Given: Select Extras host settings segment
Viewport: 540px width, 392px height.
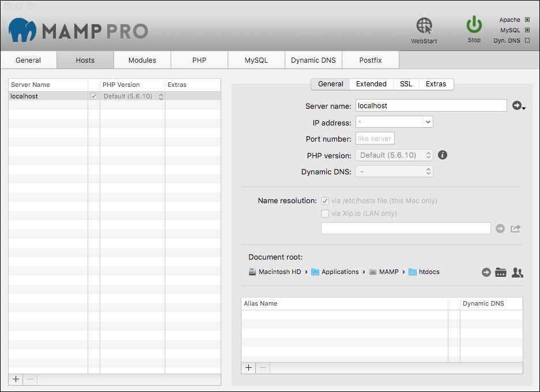Looking at the screenshot, I should click(436, 84).
